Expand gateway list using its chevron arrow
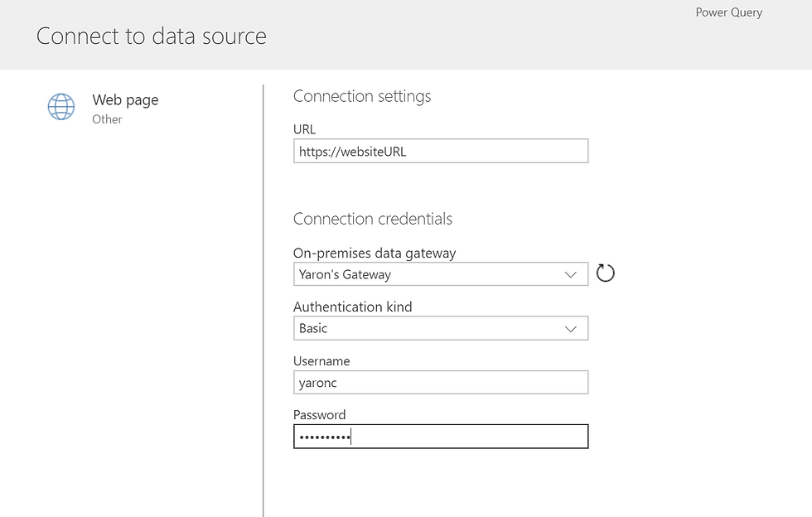Screen dimensions: 812x517 pos(571,274)
